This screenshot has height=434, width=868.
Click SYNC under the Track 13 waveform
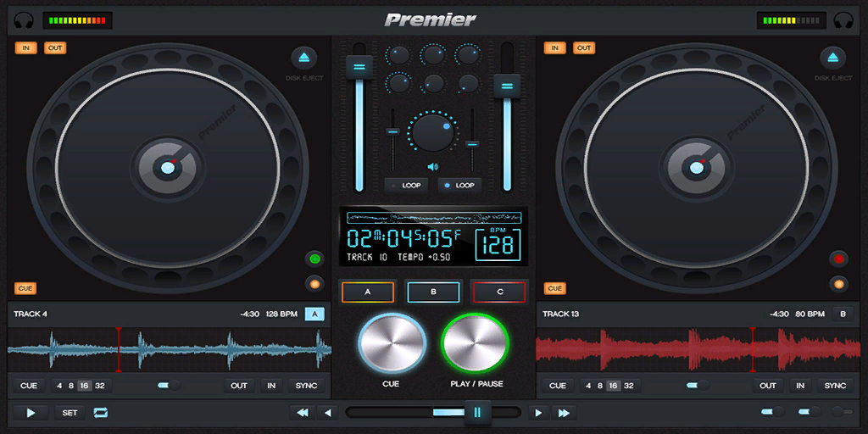(x=835, y=386)
